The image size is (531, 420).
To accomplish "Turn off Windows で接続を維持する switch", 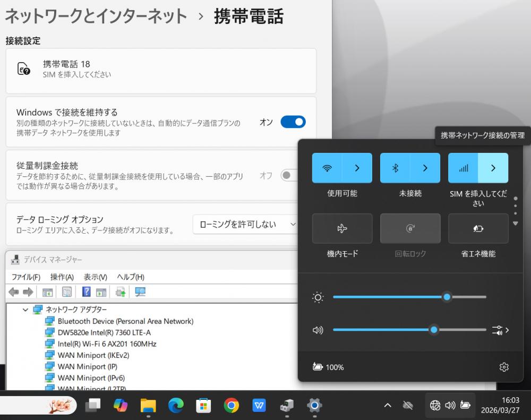I will click(x=293, y=122).
